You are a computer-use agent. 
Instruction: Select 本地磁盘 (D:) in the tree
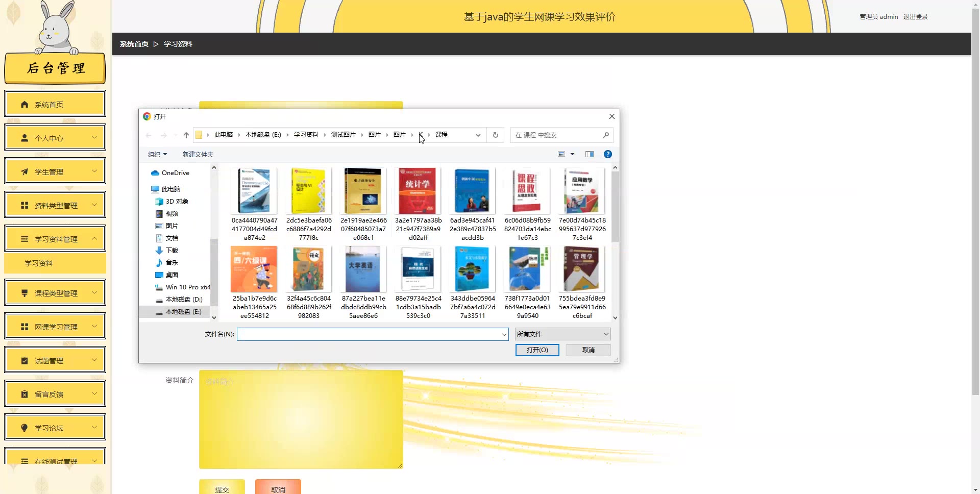[179, 300]
